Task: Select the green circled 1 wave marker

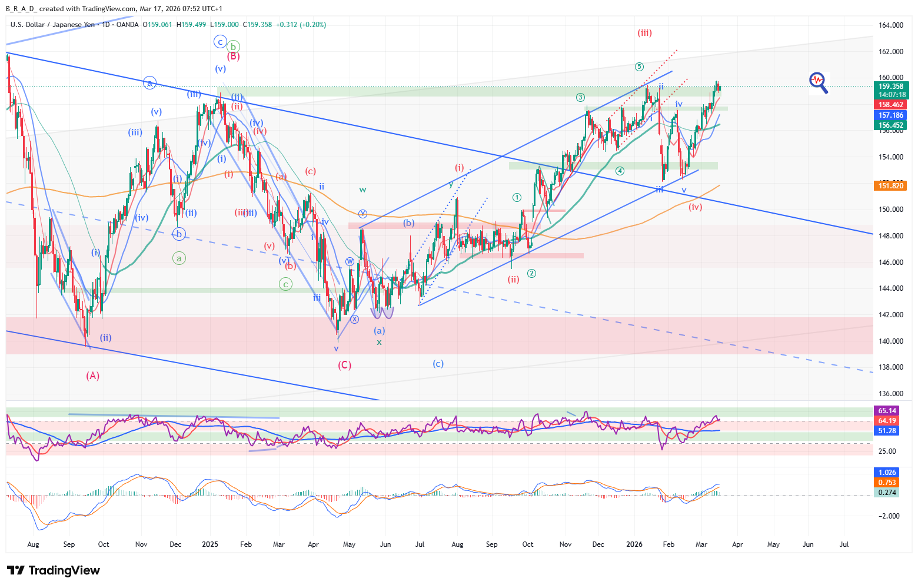Action: pos(517,197)
